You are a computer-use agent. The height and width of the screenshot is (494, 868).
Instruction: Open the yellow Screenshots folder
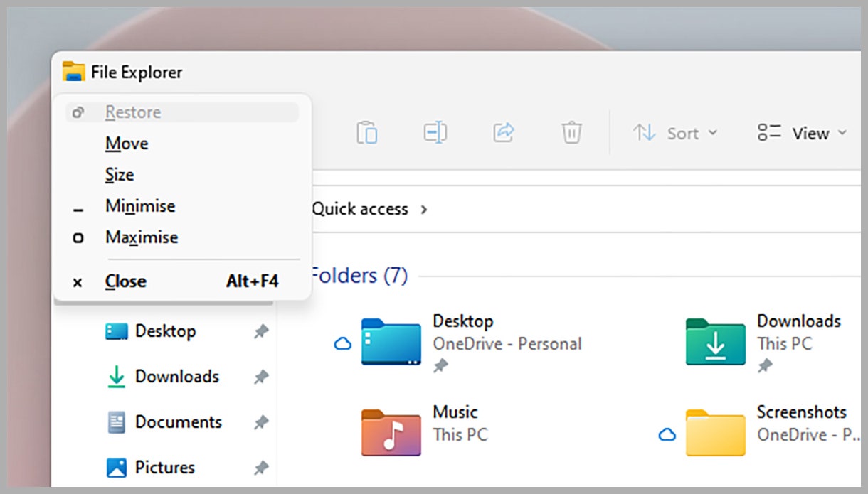point(715,432)
